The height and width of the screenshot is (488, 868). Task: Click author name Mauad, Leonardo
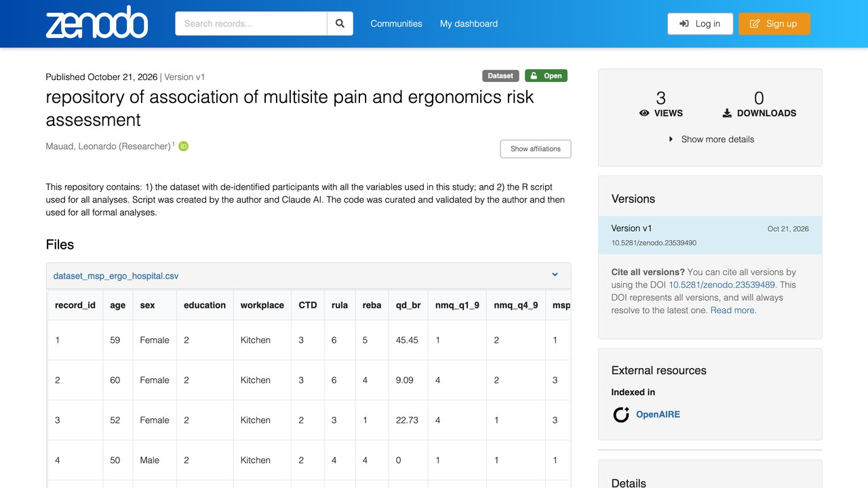[x=108, y=146]
